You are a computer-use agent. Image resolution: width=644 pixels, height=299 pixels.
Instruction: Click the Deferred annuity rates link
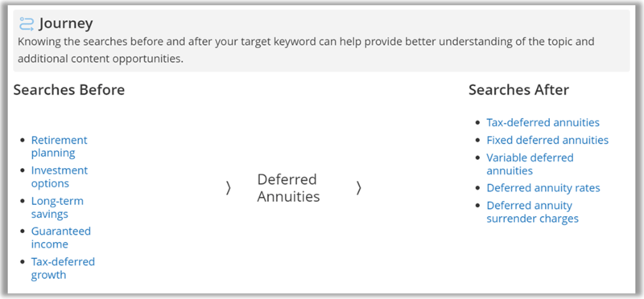pyautogui.click(x=543, y=188)
